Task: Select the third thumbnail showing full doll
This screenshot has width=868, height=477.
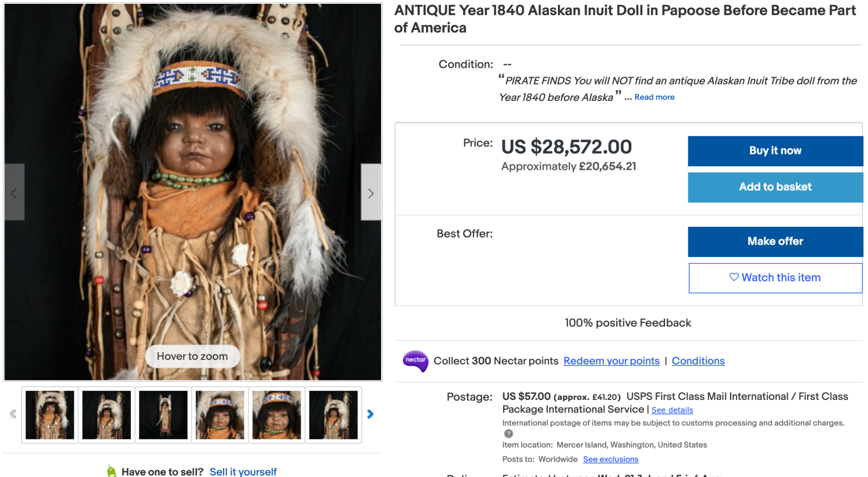Action: 163,415
